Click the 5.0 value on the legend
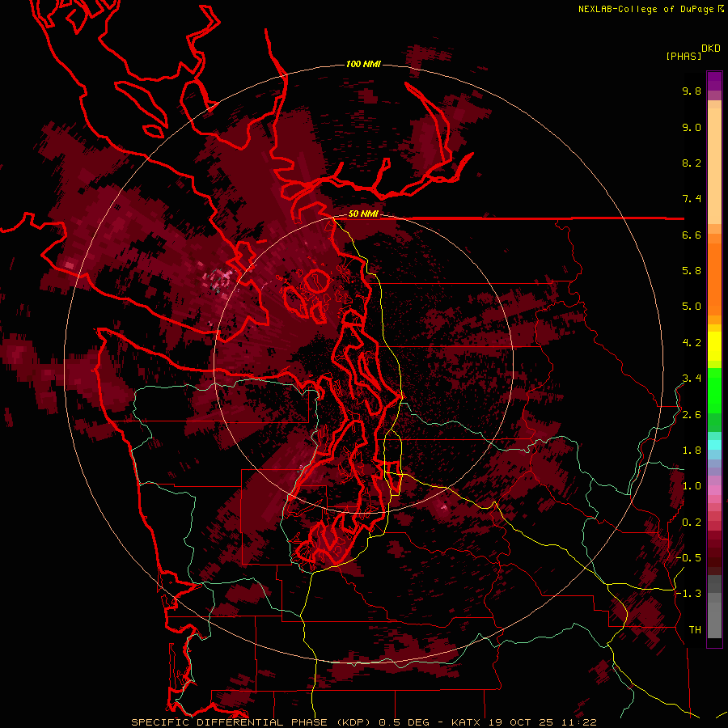 coord(692,307)
